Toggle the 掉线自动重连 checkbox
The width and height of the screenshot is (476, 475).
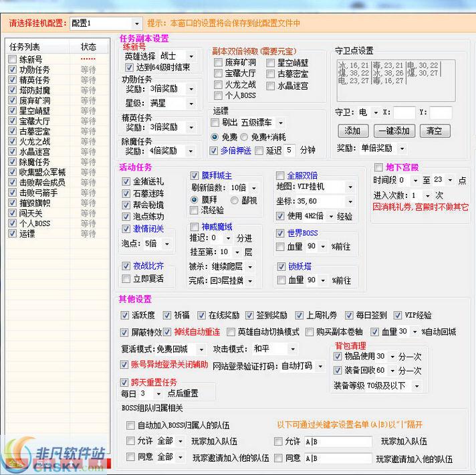click(x=167, y=332)
